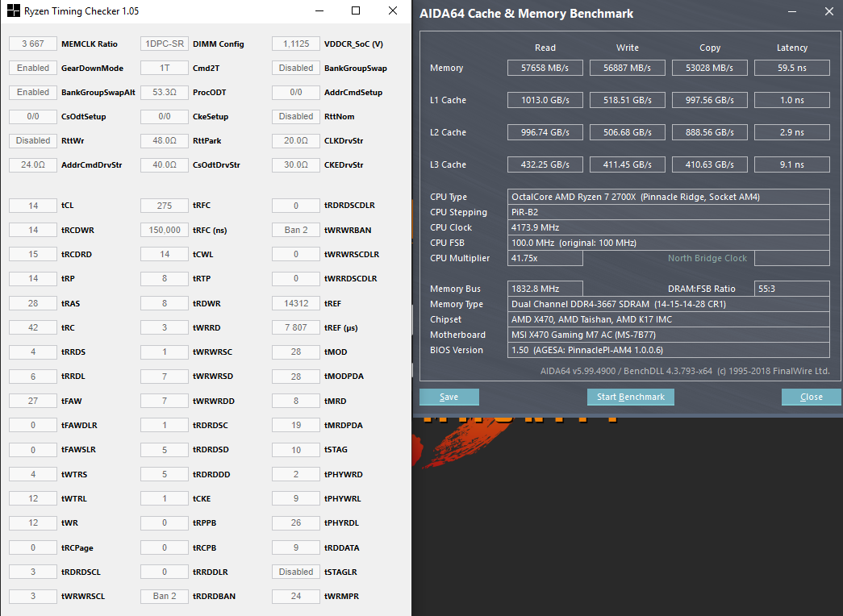Click ProcODT 53.3Ω value field
The width and height of the screenshot is (843, 616).
[165, 92]
